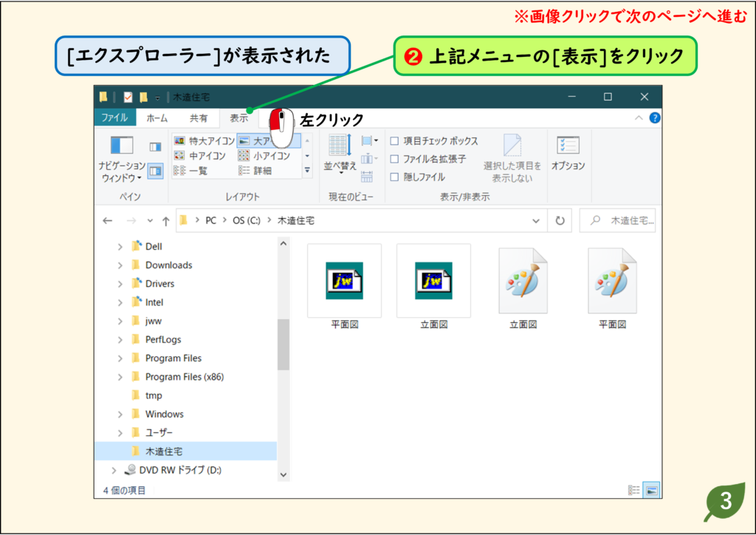Expand the Windows folder node

tap(120, 415)
